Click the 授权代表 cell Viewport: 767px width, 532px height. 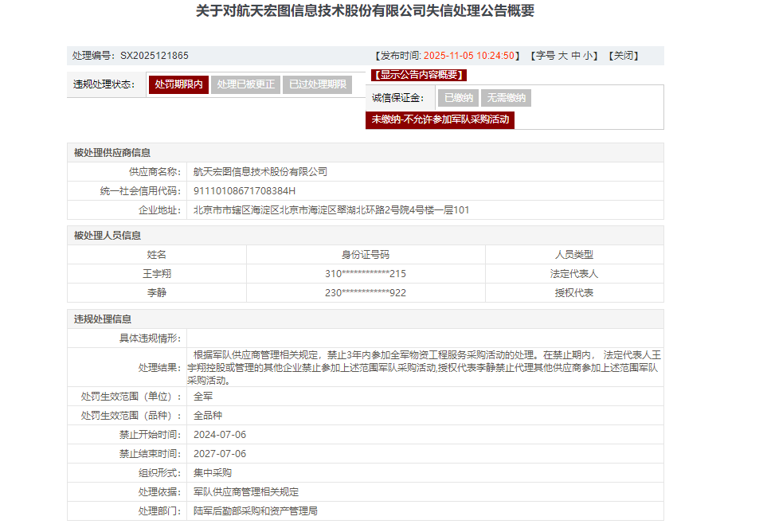(x=574, y=292)
